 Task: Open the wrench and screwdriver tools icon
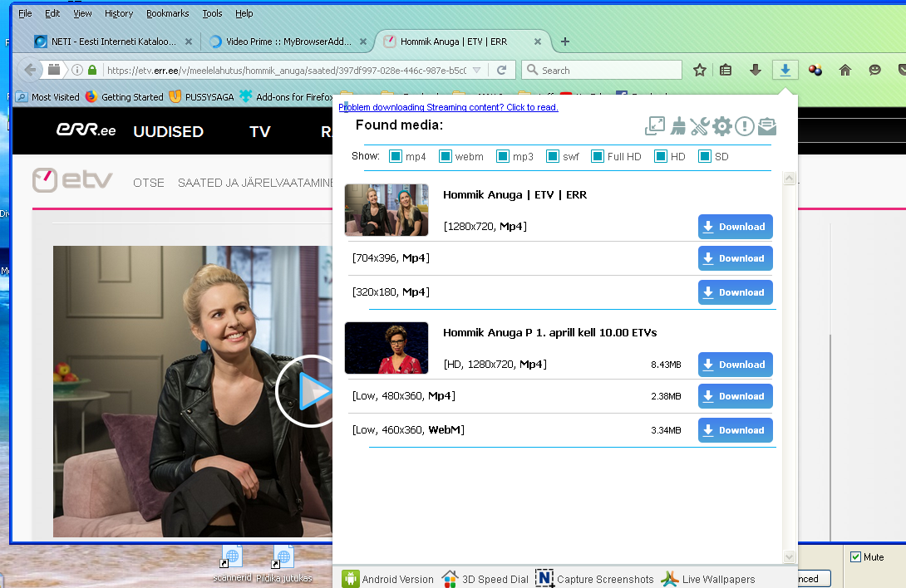699,126
